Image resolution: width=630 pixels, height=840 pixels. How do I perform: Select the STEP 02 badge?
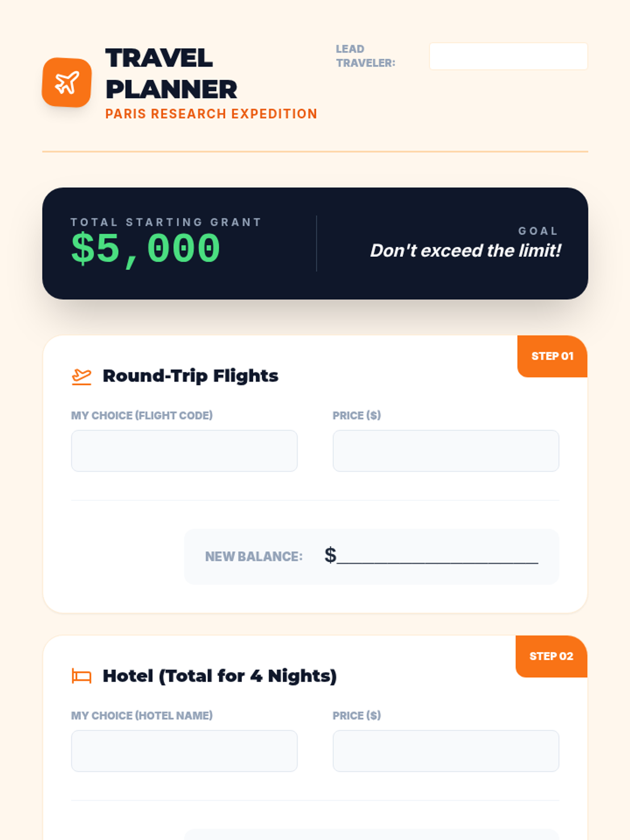tap(551, 656)
